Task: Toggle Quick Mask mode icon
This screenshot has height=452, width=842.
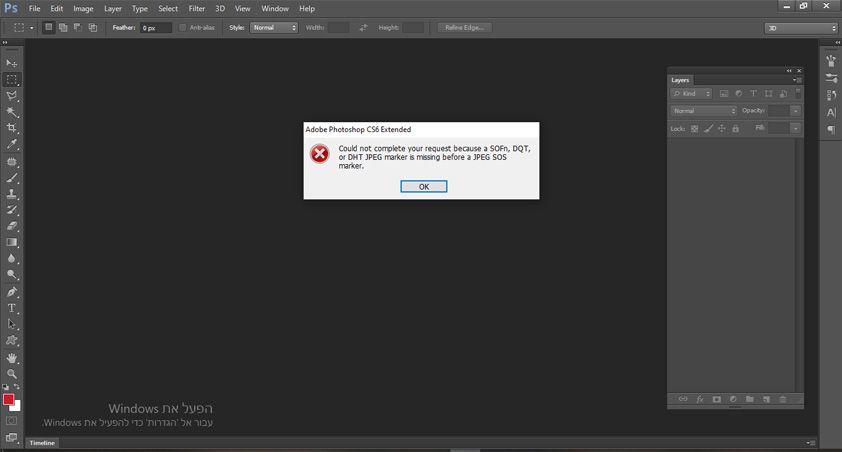Action: click(11, 421)
